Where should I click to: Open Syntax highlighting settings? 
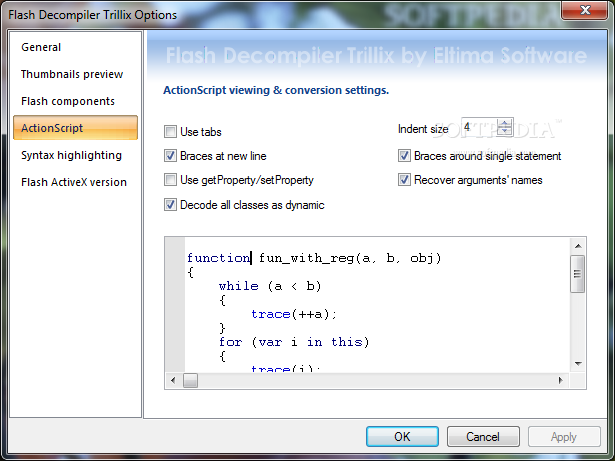(x=71, y=155)
